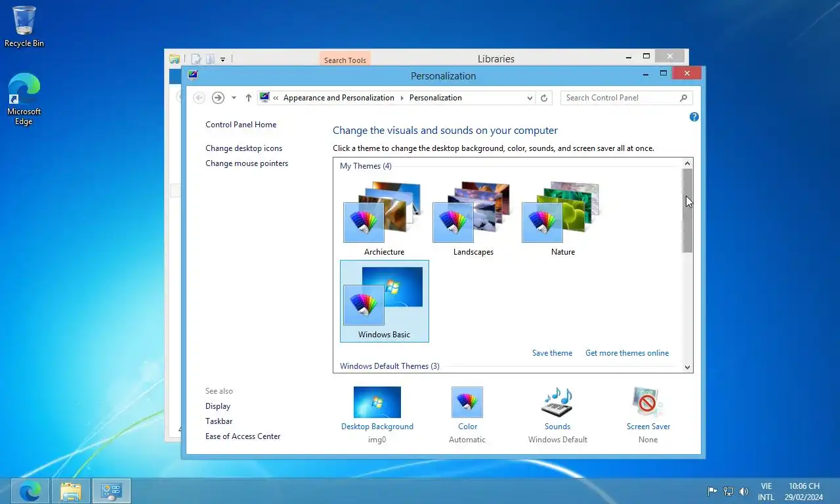Click Get more themes online
The image size is (840, 504).
(627, 353)
